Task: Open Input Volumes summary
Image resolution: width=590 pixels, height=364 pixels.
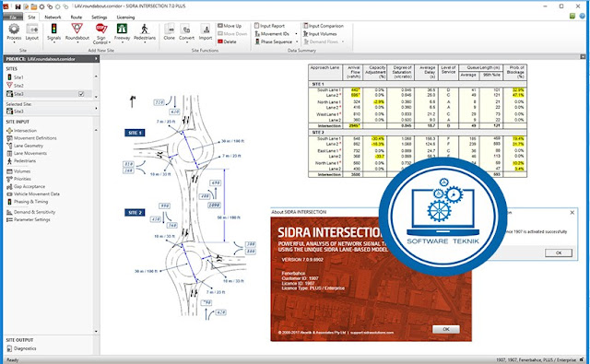Action: click(x=320, y=34)
